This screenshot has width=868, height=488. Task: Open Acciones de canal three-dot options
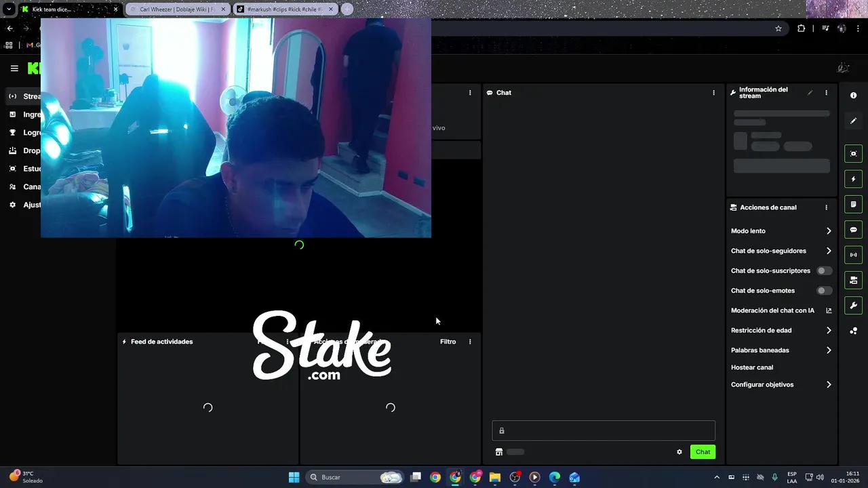pyautogui.click(x=826, y=207)
